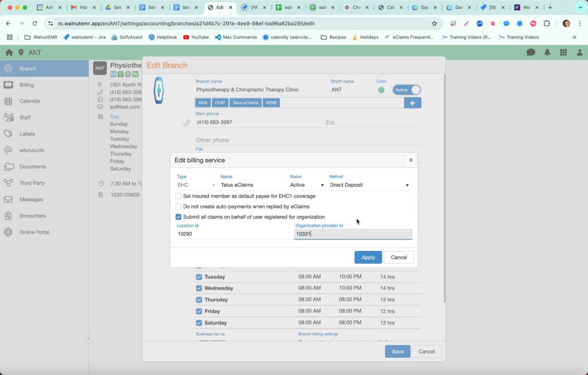Uncheck the Friday hours checkbox

pos(199,311)
